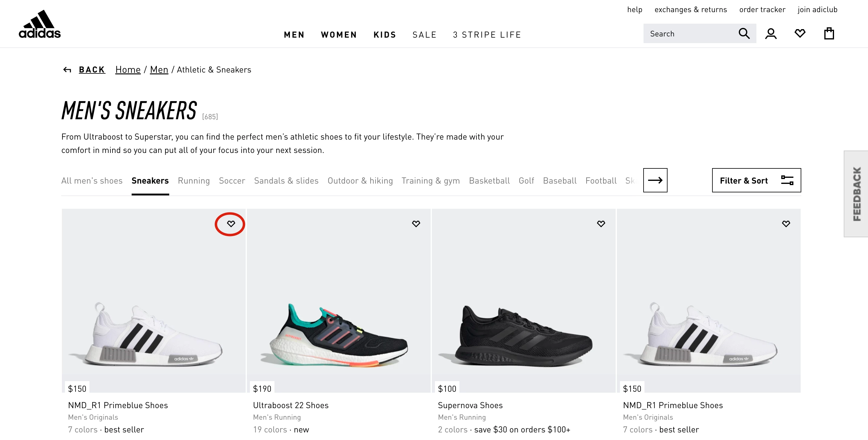Screen dimensions: 868x440
Task: Open Filter & Sort panel
Action: click(756, 180)
